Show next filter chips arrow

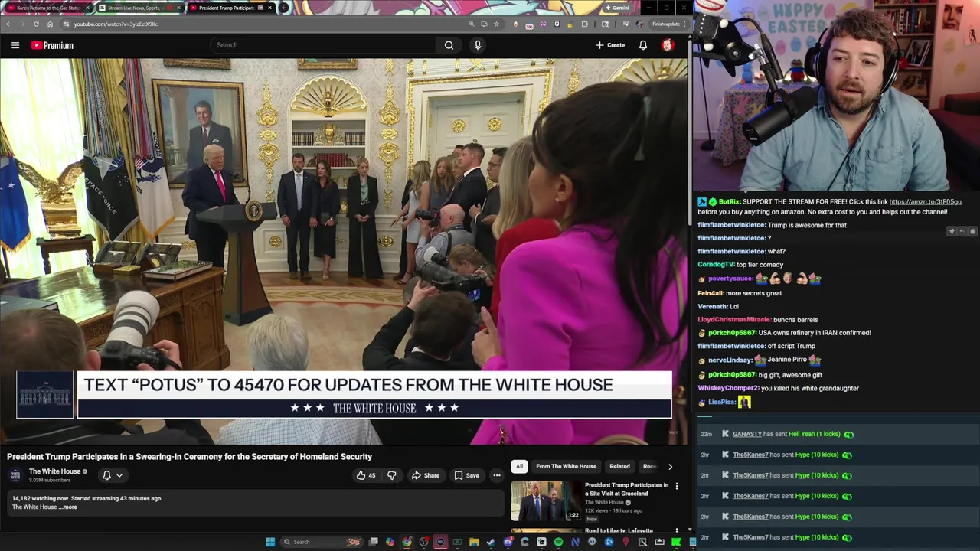670,466
